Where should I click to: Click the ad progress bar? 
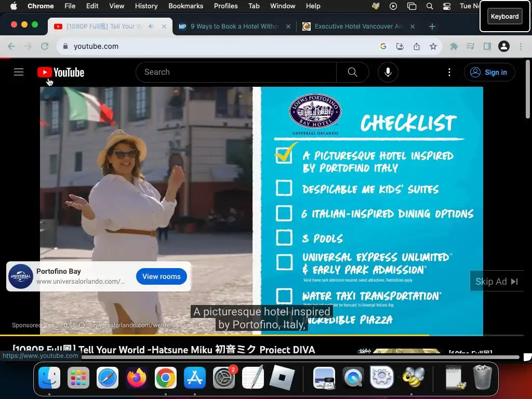[x=261, y=335]
